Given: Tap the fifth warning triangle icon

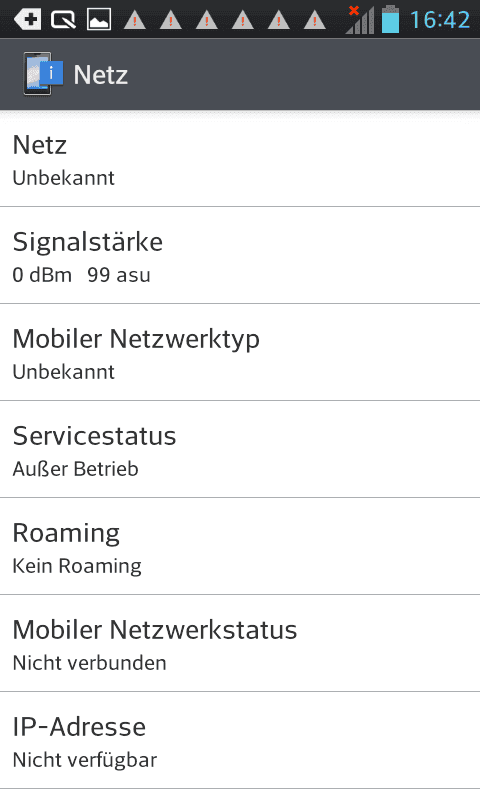Looking at the screenshot, I should pos(279,20).
